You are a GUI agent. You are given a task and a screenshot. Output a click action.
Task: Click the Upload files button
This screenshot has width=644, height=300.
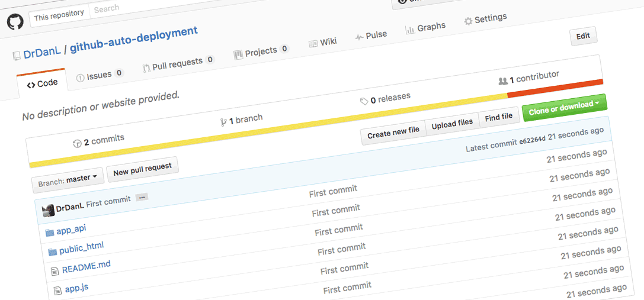452,124
